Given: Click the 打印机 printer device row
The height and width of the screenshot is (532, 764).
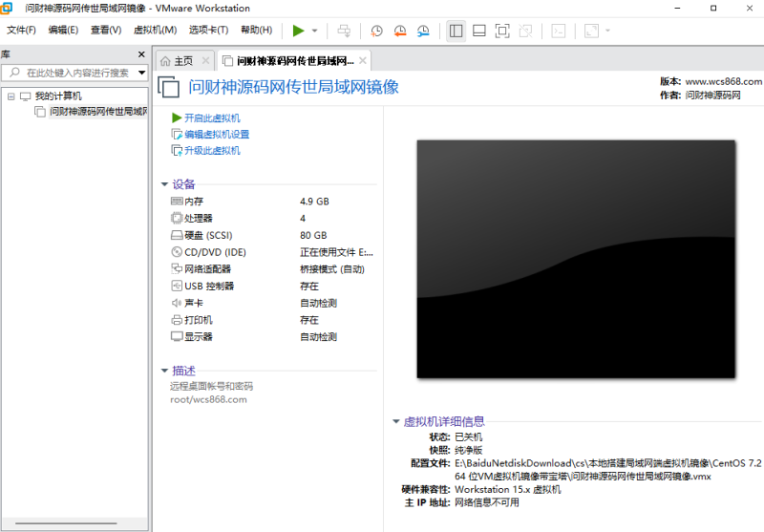Looking at the screenshot, I should tap(272, 320).
